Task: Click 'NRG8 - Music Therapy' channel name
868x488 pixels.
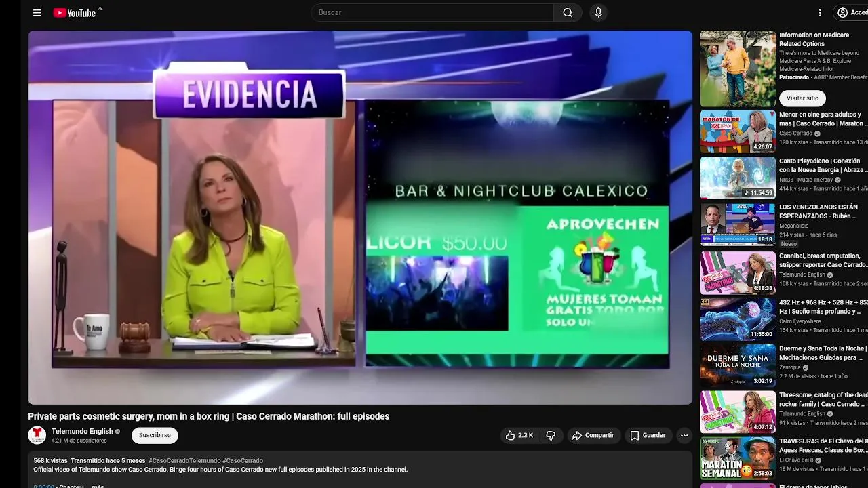Action: tap(806, 180)
